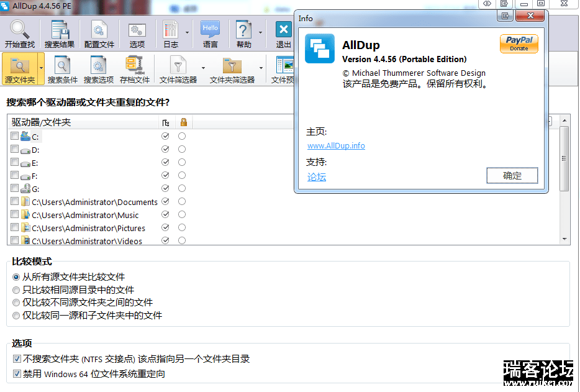Select 仅比较同一源和子文件夹中的文件 radio button
The image size is (580, 392).
[16, 316]
